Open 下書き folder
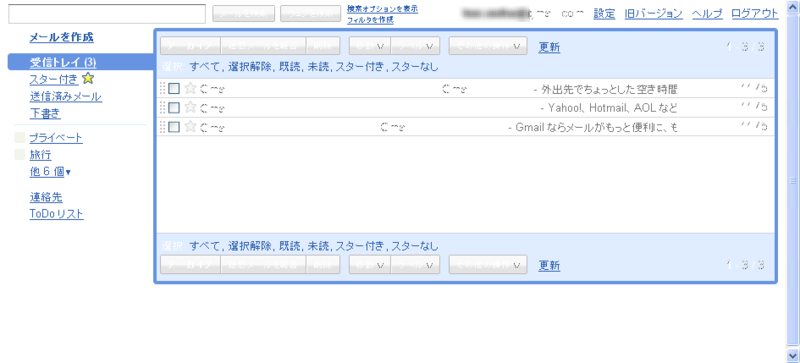The width and height of the screenshot is (800, 363). [45, 113]
